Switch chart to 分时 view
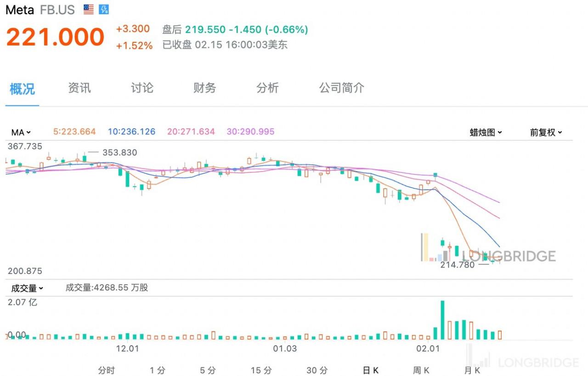The image size is (588, 376). click(106, 370)
